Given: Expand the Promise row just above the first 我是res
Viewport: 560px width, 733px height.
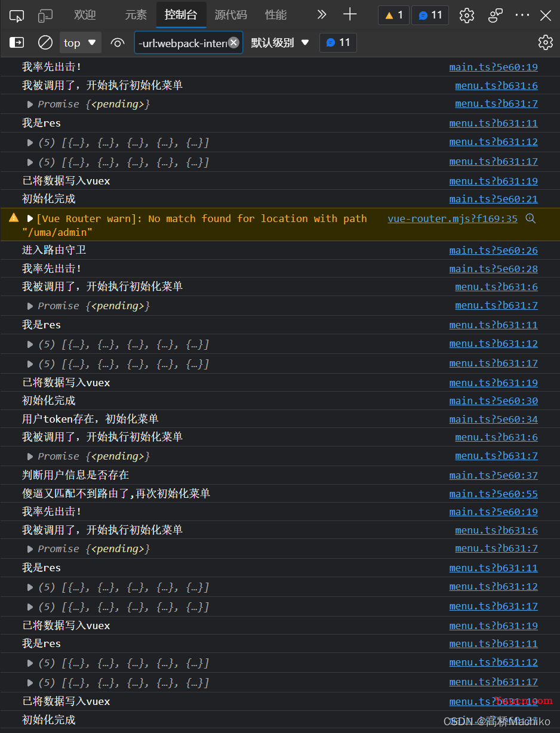Looking at the screenshot, I should (30, 104).
